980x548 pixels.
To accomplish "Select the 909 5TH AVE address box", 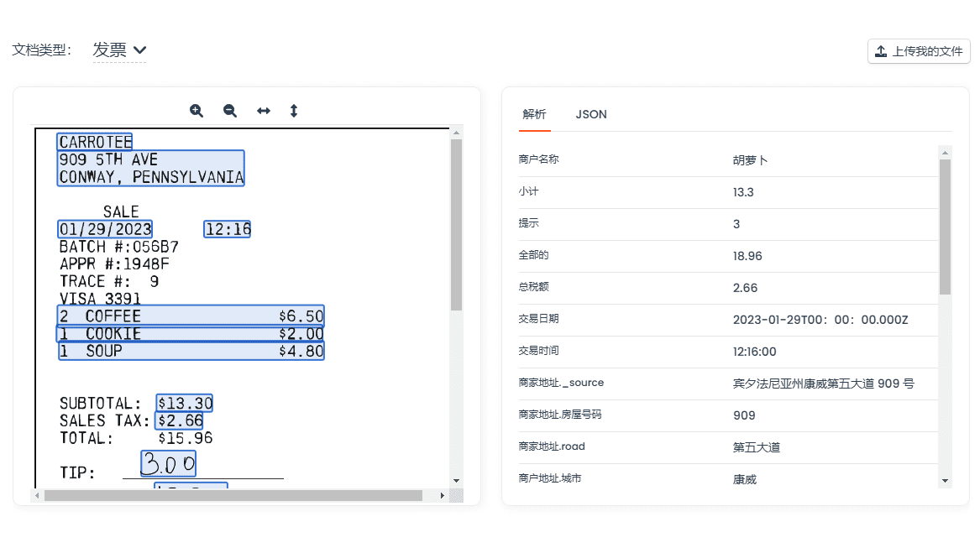I will tap(150, 168).
